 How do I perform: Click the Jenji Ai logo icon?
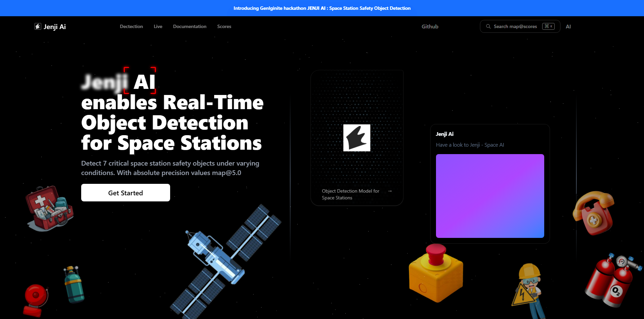38,26
